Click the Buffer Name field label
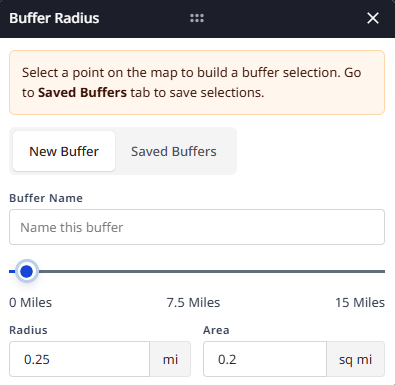Screen dimensions: 395x385 coord(46,198)
